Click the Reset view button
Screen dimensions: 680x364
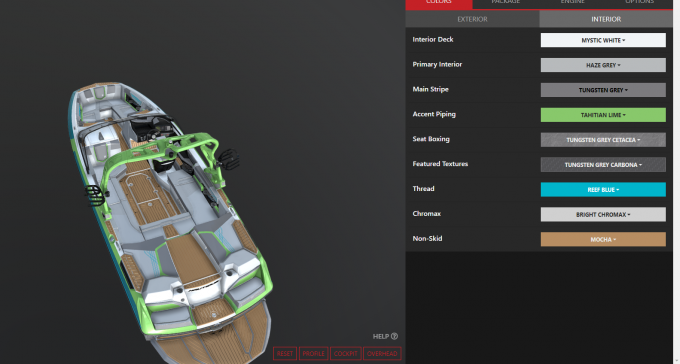285,354
